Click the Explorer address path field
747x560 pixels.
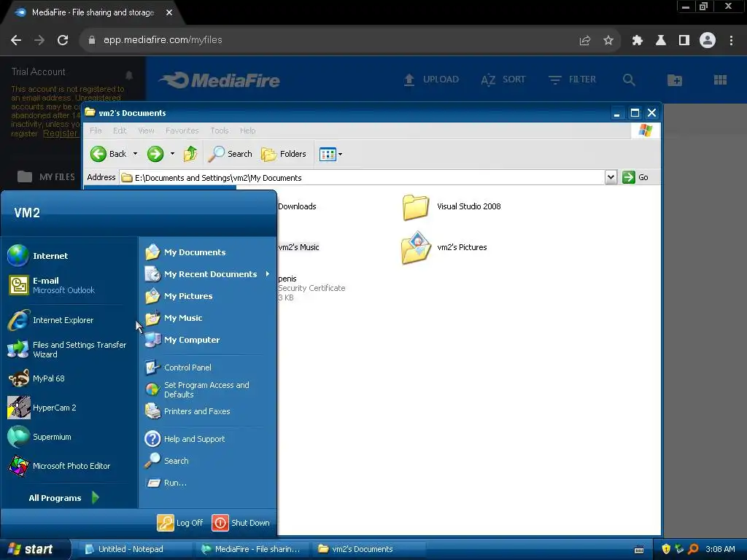click(x=362, y=178)
